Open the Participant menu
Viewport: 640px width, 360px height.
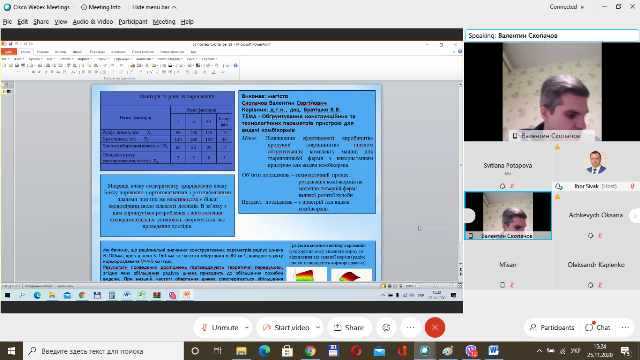(x=133, y=22)
